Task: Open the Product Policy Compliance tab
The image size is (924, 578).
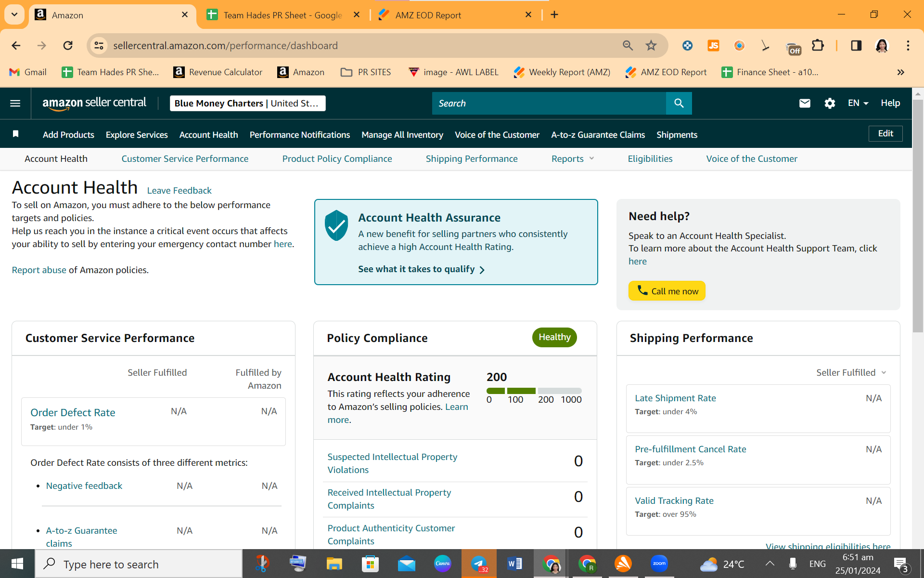Action: tap(337, 159)
